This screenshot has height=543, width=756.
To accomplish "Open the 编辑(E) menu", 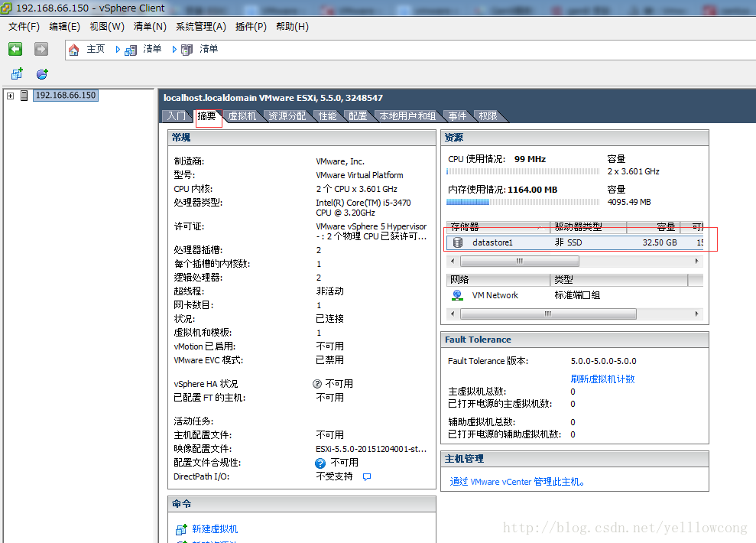I will 65,27.
